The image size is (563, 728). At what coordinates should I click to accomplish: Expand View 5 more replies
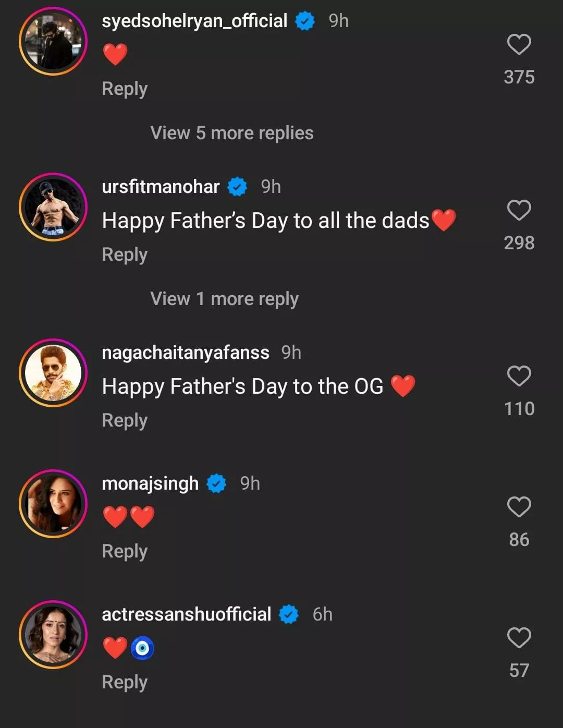click(231, 133)
